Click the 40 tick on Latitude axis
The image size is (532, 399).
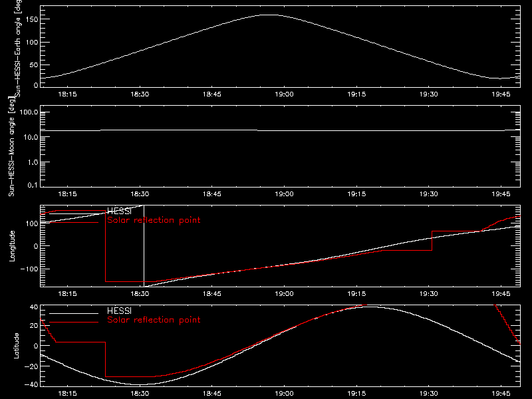34,307
